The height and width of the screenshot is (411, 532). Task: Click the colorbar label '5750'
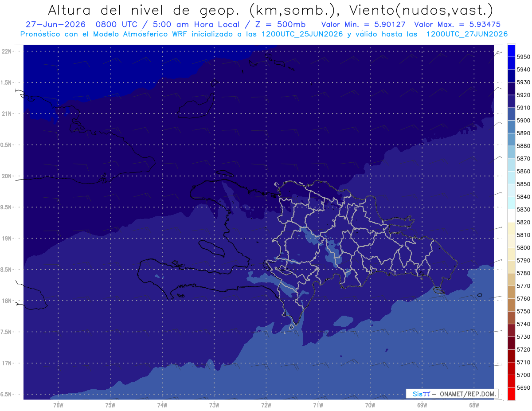click(524, 311)
